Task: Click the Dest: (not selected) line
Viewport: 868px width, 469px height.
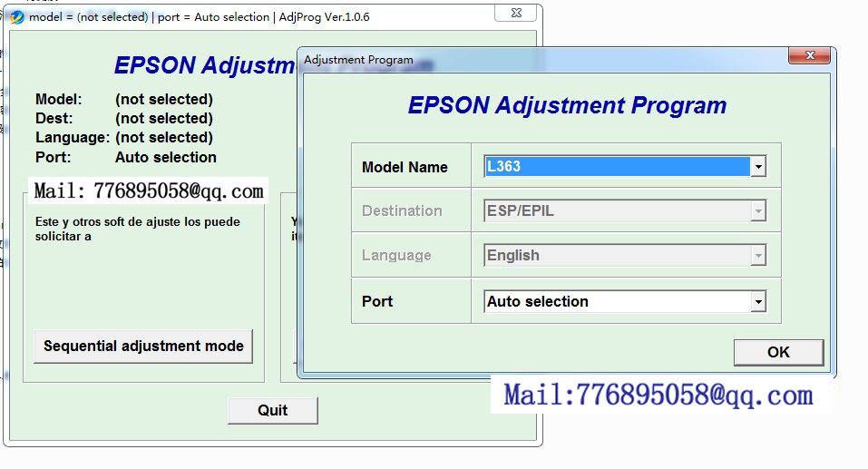Action: [x=124, y=118]
